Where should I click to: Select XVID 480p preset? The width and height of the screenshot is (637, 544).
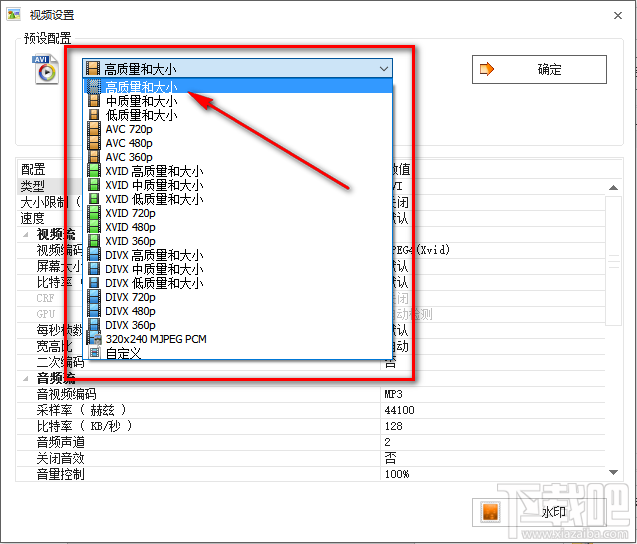[x=238, y=227]
